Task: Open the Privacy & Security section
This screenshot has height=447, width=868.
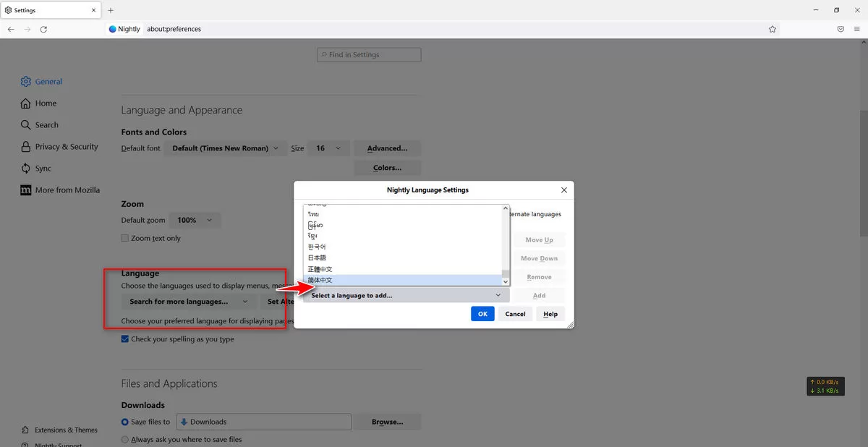Action: (x=66, y=147)
